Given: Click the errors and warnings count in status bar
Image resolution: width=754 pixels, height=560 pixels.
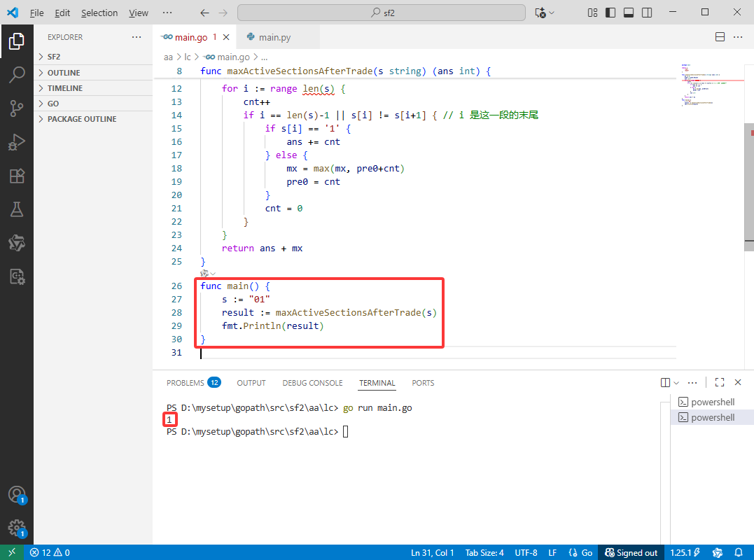Looking at the screenshot, I should point(50,552).
